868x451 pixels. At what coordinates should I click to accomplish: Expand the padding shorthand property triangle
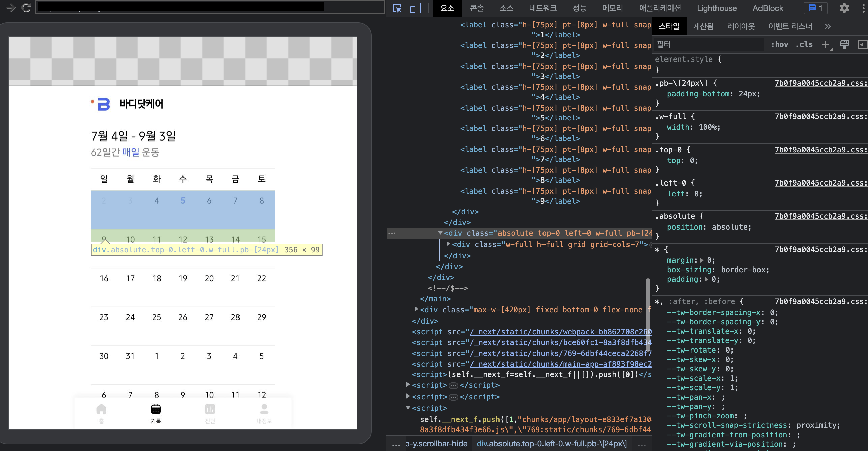pos(706,279)
